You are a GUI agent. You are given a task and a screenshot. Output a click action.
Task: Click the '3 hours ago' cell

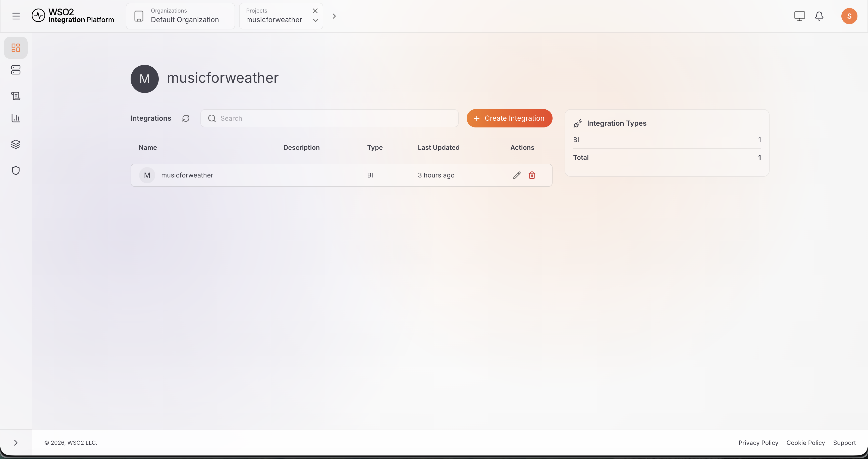(436, 175)
